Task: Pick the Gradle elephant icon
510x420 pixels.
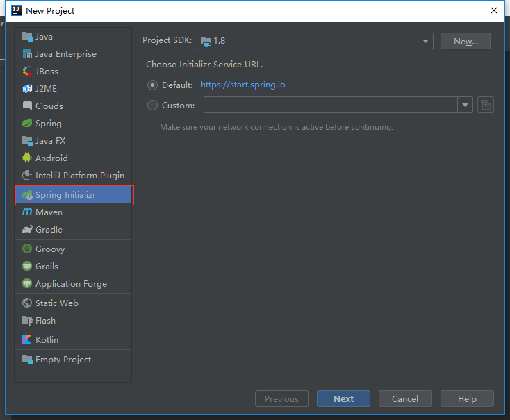Action: click(x=27, y=230)
